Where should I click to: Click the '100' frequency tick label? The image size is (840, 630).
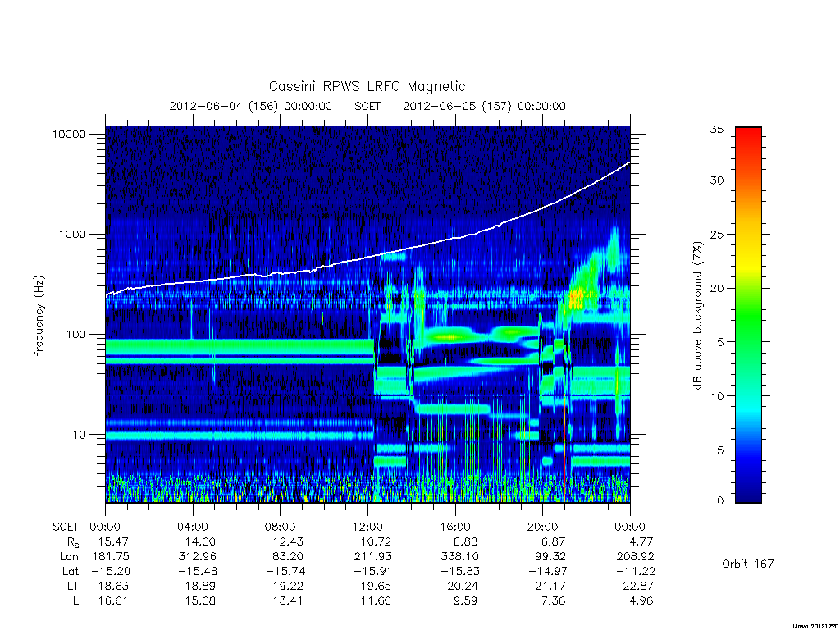[x=75, y=335]
